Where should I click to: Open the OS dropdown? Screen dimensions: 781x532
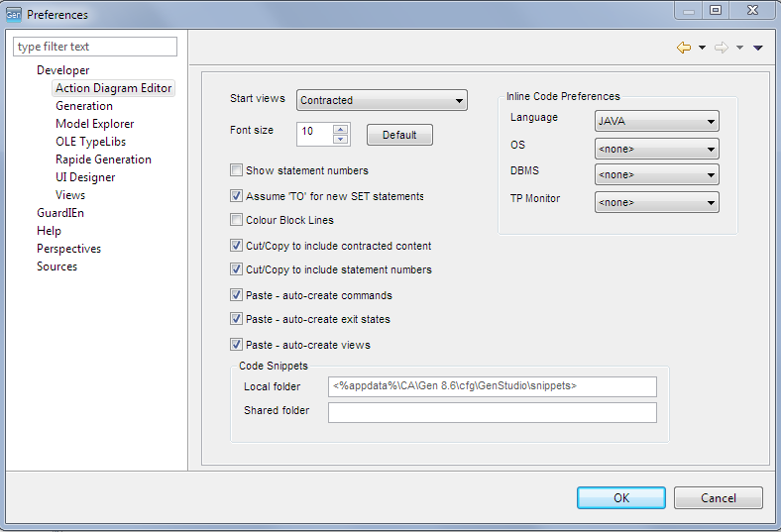[656, 149]
